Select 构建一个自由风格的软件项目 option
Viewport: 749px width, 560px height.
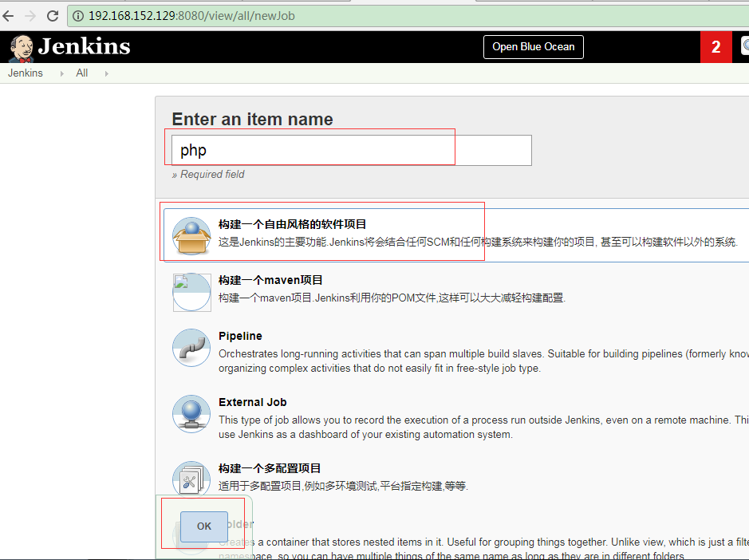pos(457,235)
